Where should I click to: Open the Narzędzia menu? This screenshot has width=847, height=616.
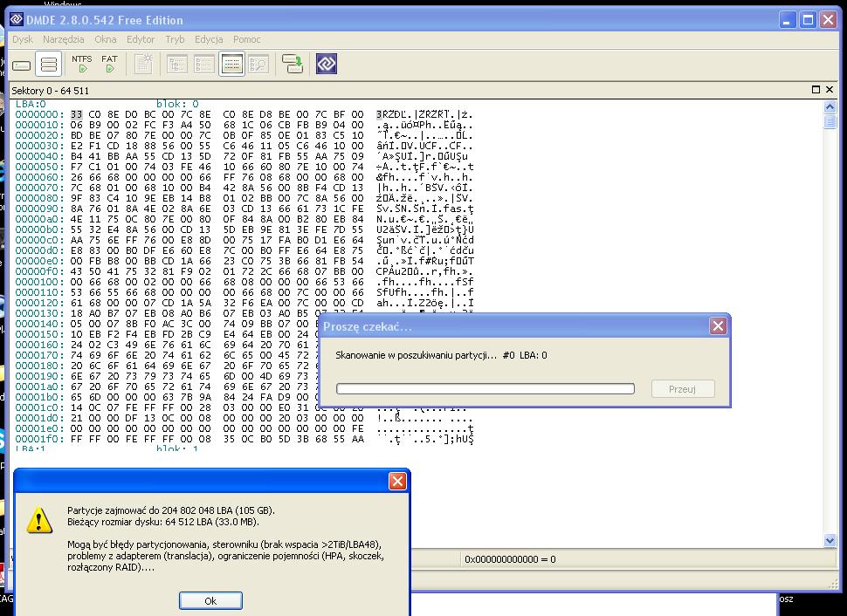pos(63,39)
